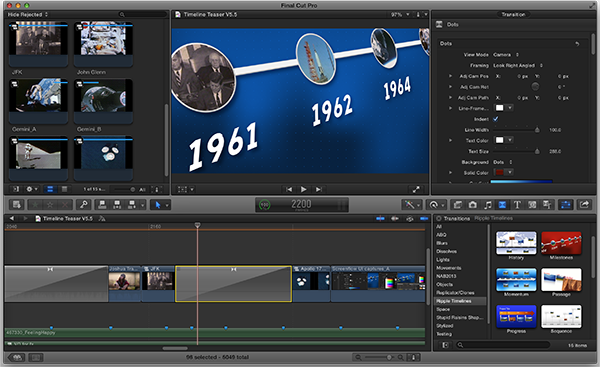Select the All transitions category
This screenshot has width=600, height=367.
439,227
